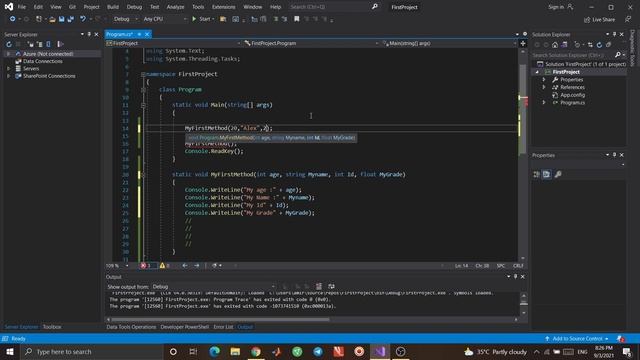Click the split editor plus icon
This screenshot has width=640, height=360.
click(523, 43)
